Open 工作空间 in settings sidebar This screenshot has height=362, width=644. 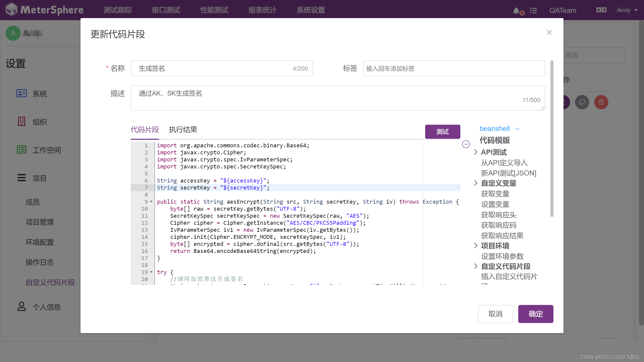pyautogui.click(x=47, y=150)
